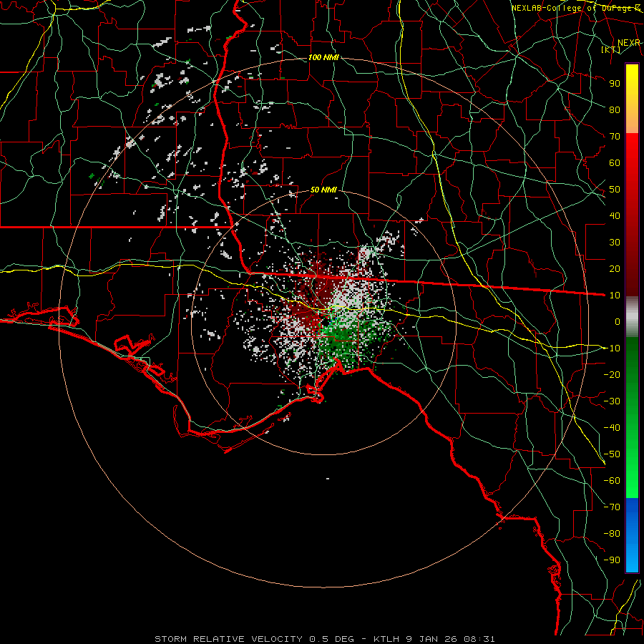Click the 10 value on the velocity scale

point(615,296)
